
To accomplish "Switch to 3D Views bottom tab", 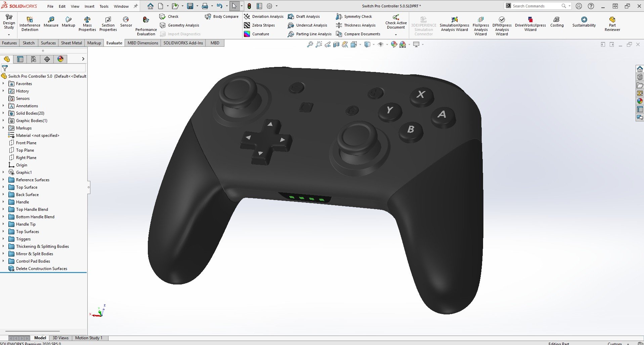I will click(60, 338).
